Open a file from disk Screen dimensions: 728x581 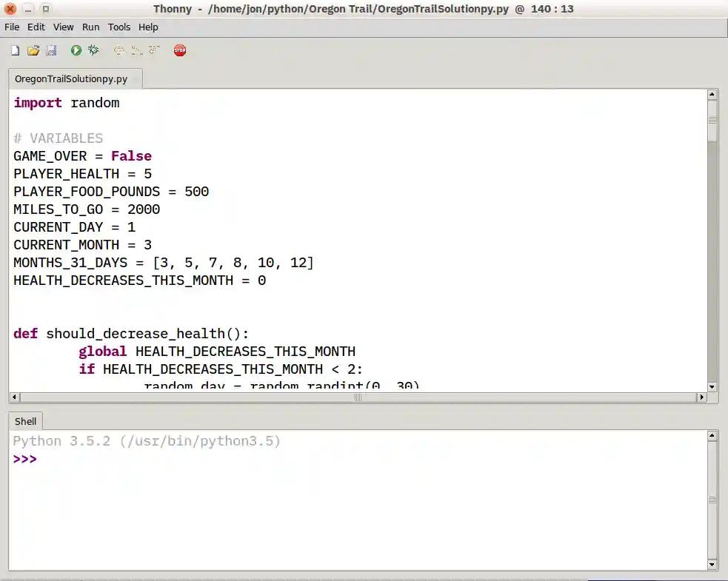(33, 50)
